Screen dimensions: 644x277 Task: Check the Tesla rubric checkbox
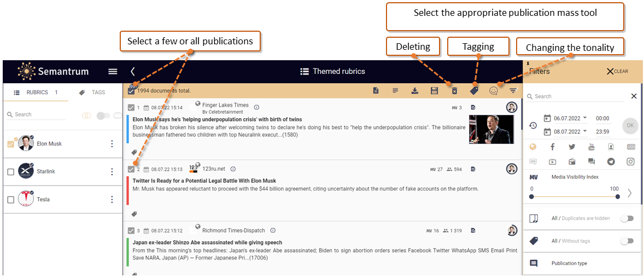click(11, 200)
